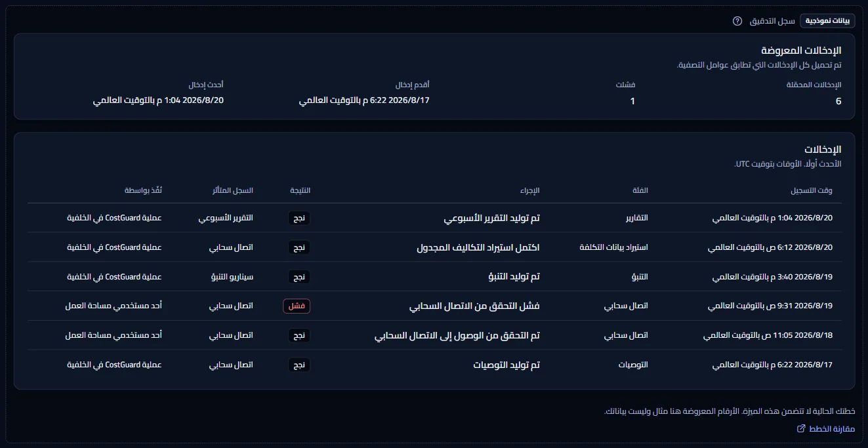Image resolution: width=868 pixels, height=448 pixels.
Task: Select the row اكتمل استيراد التكاليف المجدول
Action: tap(434, 247)
